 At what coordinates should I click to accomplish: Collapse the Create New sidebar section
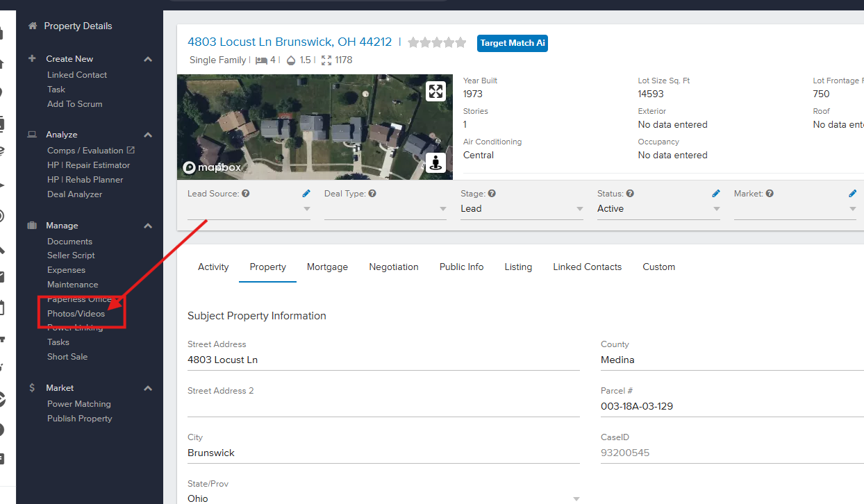tap(148, 59)
